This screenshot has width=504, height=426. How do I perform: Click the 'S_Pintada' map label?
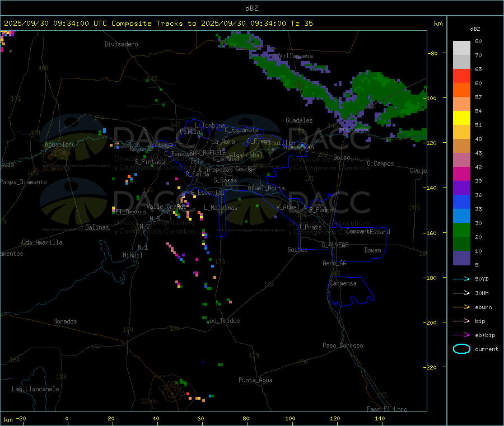(x=150, y=162)
